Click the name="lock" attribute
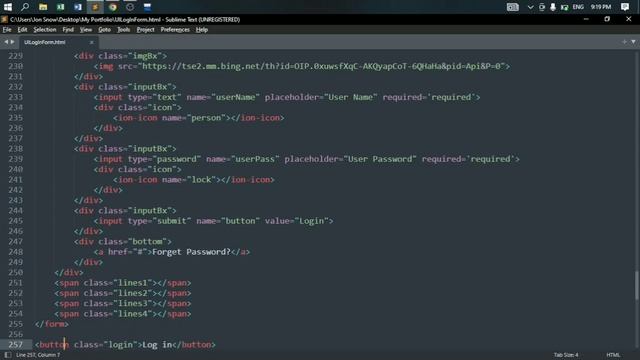 point(189,180)
